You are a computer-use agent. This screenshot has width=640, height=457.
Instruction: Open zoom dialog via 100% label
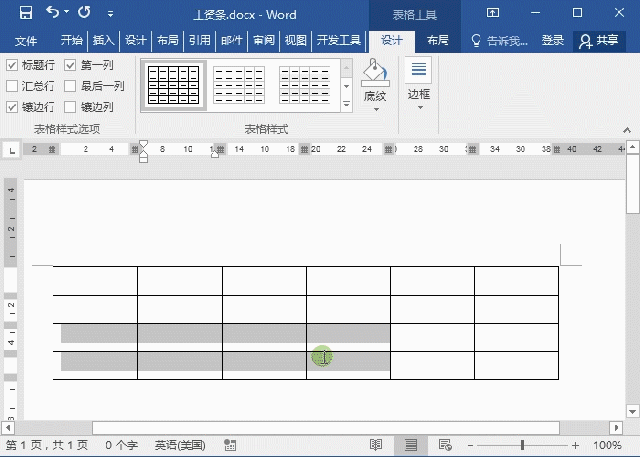(x=607, y=445)
